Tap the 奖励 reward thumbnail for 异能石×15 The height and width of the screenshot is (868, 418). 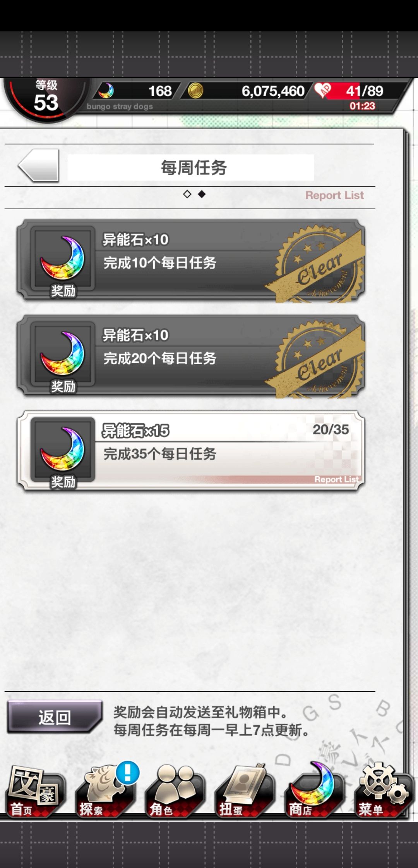tap(63, 451)
